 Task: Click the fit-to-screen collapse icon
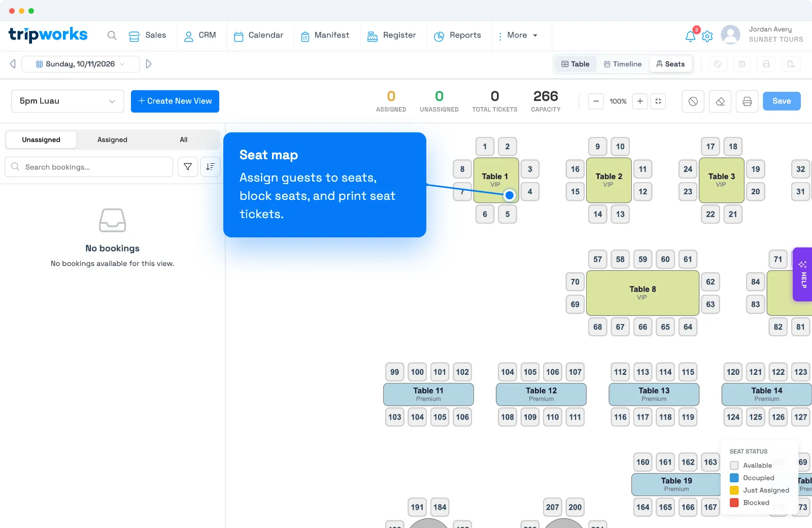click(x=658, y=101)
